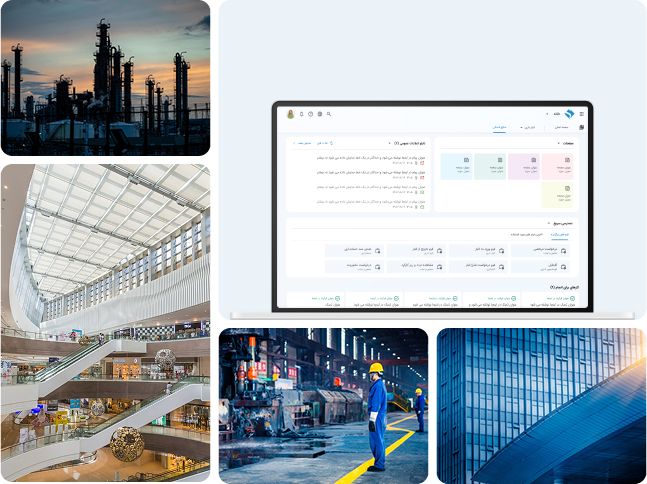Screen dimensions: 647x484
Task: Click the globe language icon
Action: [x=320, y=114]
